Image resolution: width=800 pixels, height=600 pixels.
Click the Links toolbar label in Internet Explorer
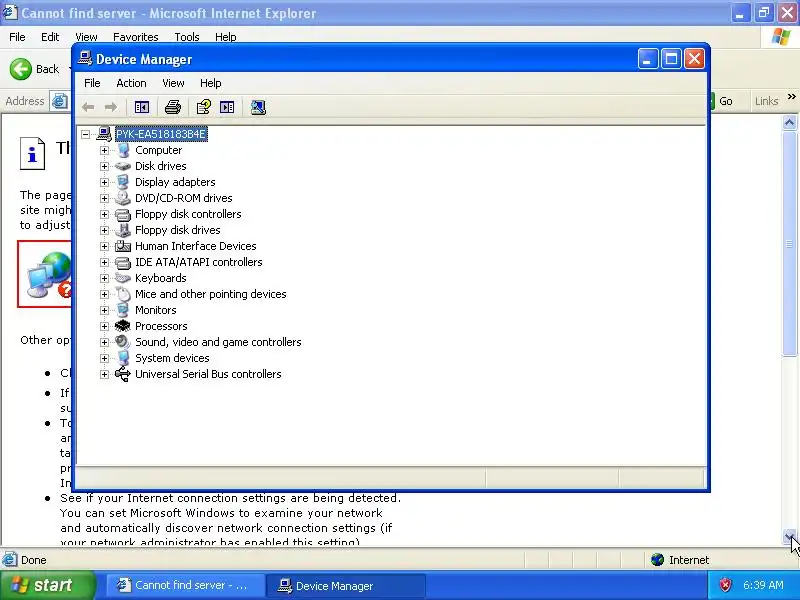click(x=766, y=101)
